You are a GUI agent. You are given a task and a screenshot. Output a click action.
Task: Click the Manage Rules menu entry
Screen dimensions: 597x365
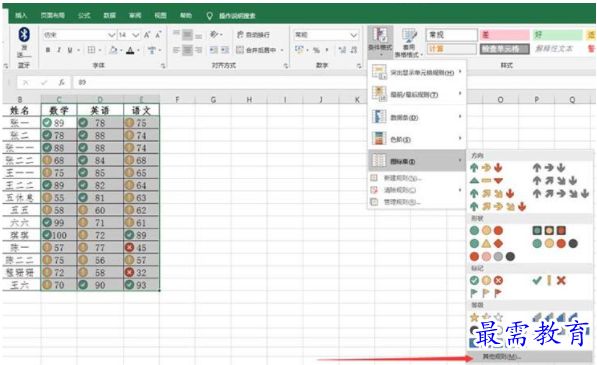pyautogui.click(x=417, y=202)
